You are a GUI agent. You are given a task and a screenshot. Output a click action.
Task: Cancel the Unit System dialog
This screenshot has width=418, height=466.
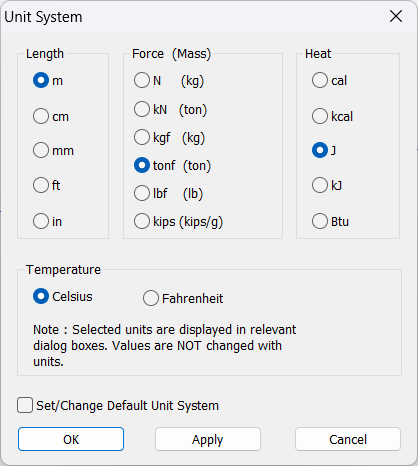click(x=348, y=439)
